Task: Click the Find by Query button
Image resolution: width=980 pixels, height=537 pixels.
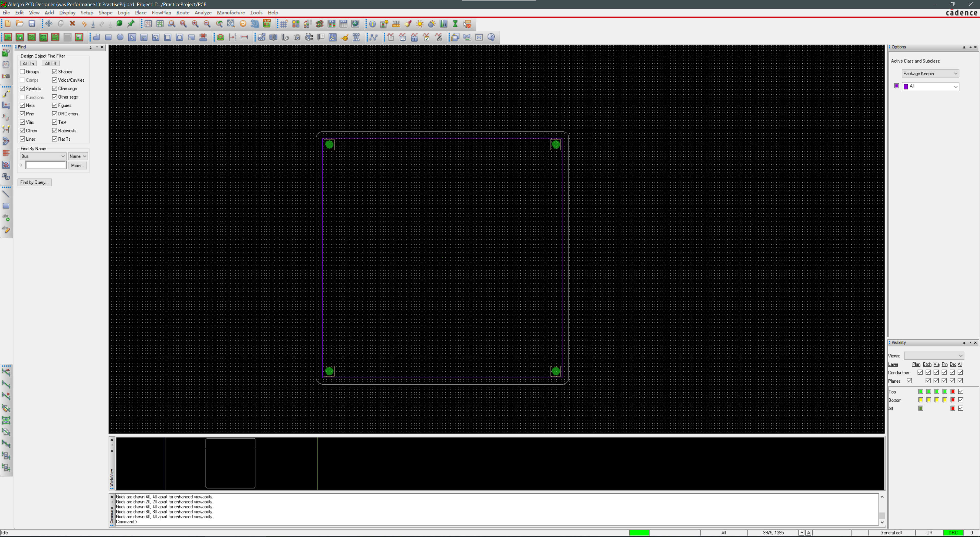Action: point(34,182)
